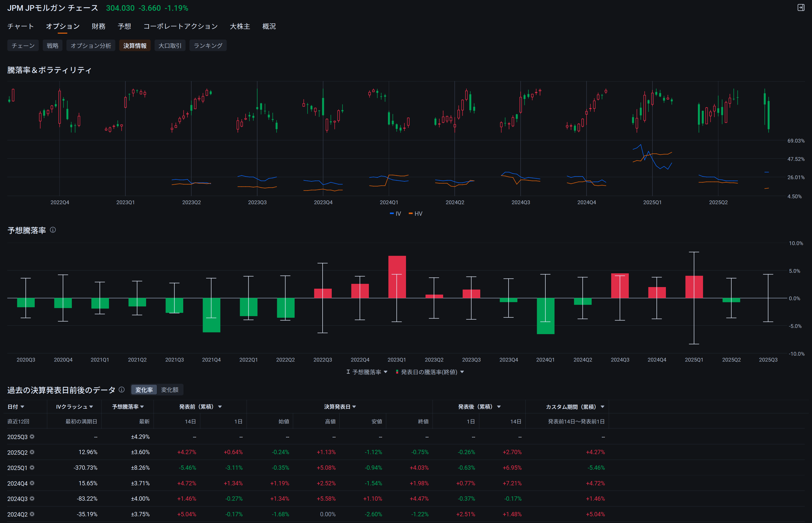Click stock price 304.030 in header
Viewport: 812px width, 523px height.
tap(120, 8)
